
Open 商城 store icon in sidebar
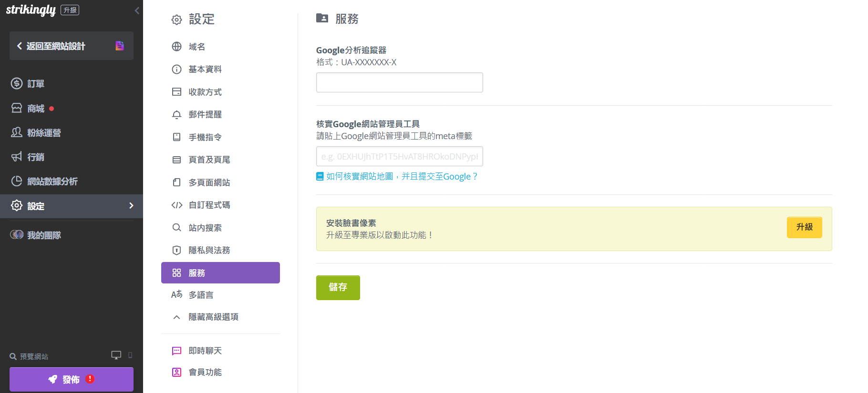pos(17,108)
